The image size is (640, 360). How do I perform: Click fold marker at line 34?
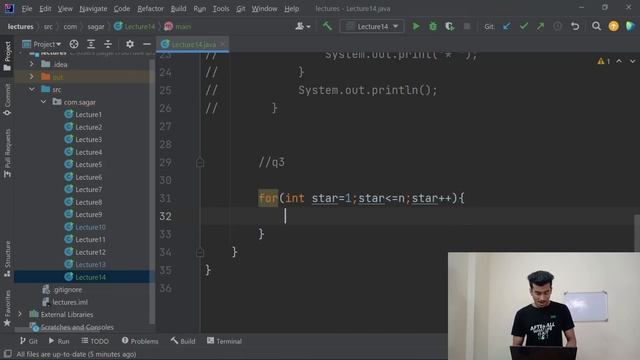tap(200, 252)
